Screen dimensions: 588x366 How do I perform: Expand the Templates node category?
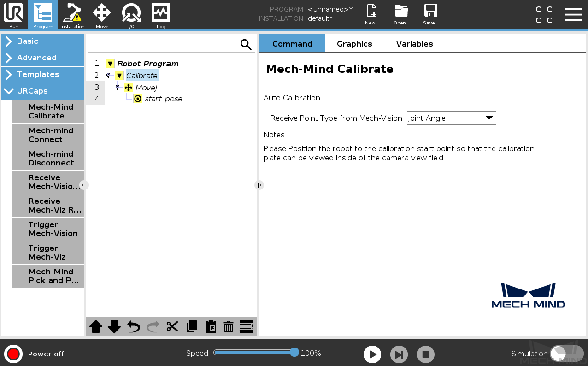(x=42, y=75)
